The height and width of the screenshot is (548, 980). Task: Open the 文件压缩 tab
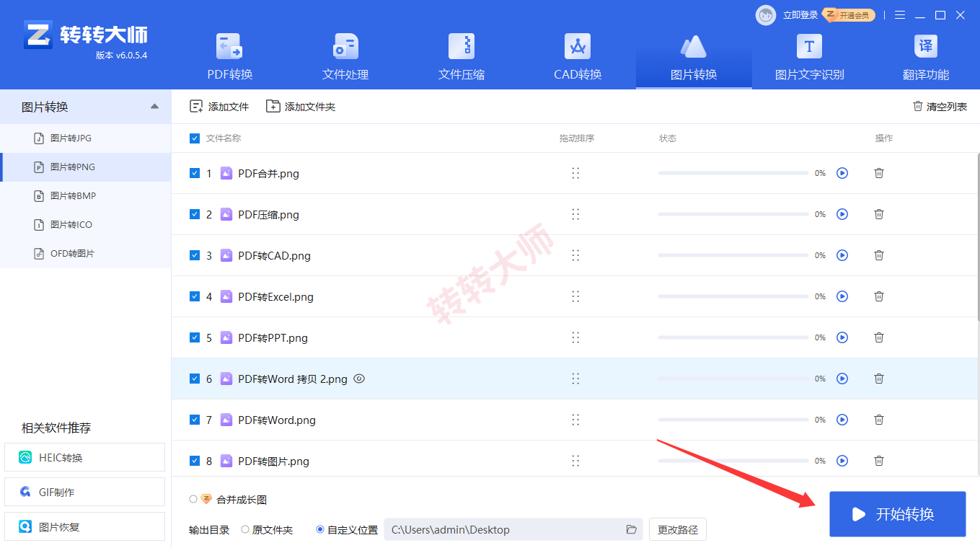pyautogui.click(x=462, y=58)
